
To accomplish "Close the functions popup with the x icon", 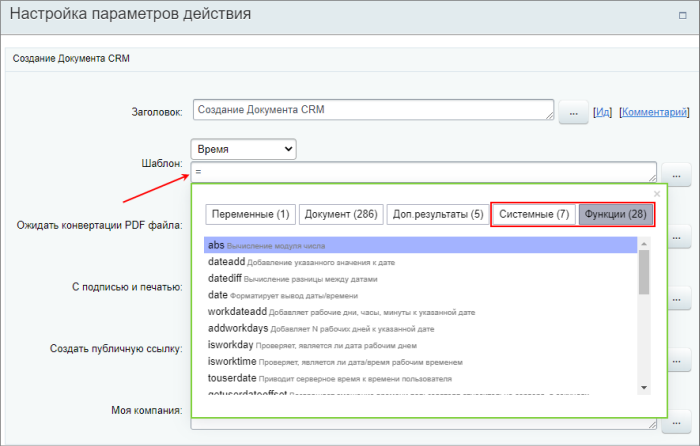I will click(x=657, y=194).
